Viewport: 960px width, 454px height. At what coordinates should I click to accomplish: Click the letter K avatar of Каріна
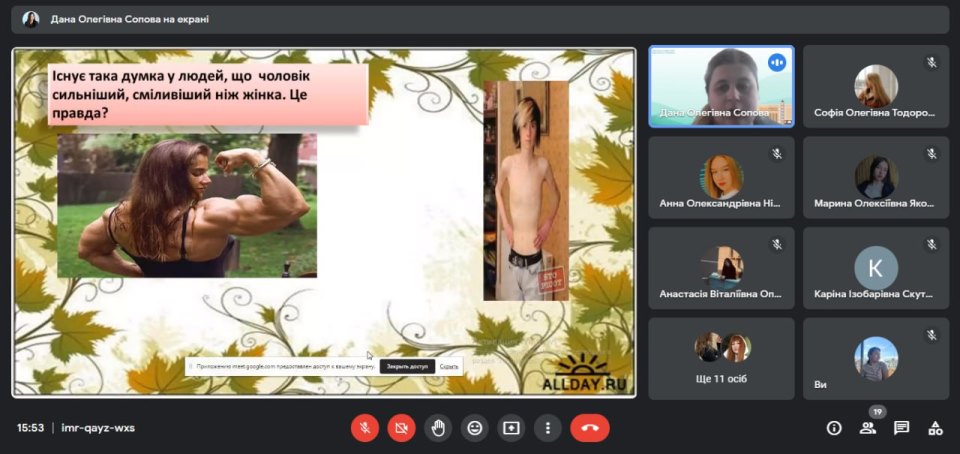pos(876,268)
